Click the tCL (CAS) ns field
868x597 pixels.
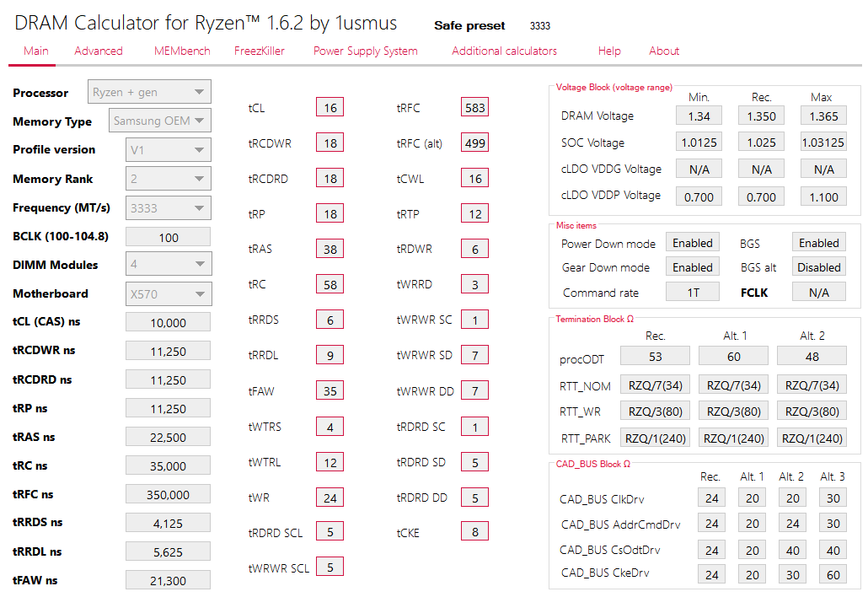169,322
